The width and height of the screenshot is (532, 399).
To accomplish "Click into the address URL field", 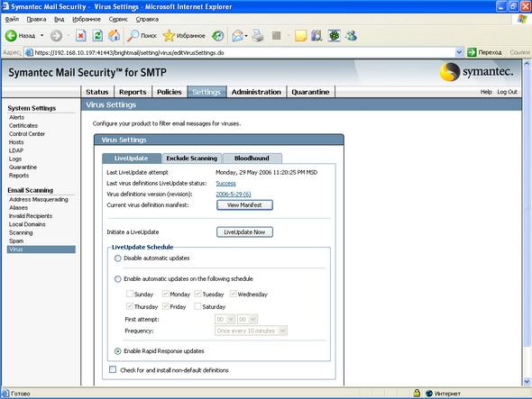I will tap(243, 52).
